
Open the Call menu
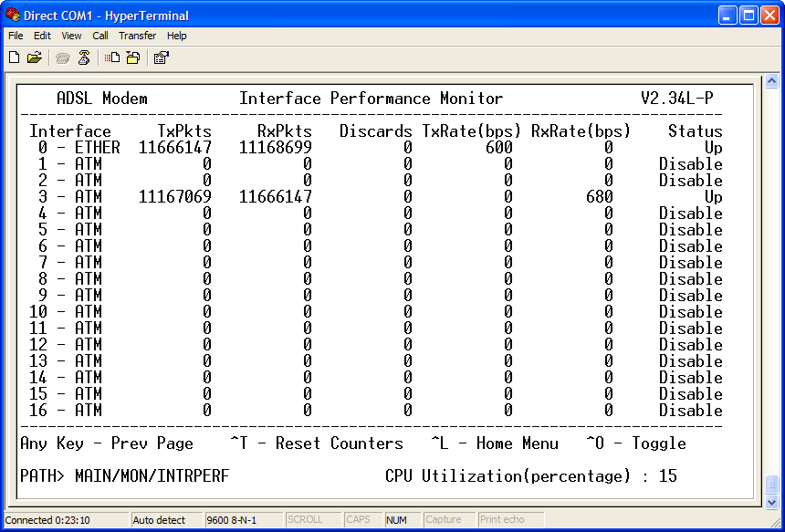point(99,36)
